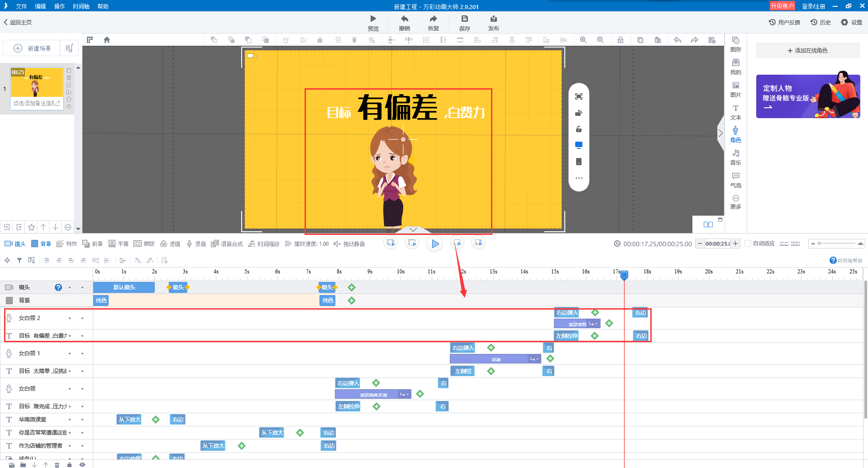Save the project with the 保存 icon

pyautogui.click(x=465, y=19)
